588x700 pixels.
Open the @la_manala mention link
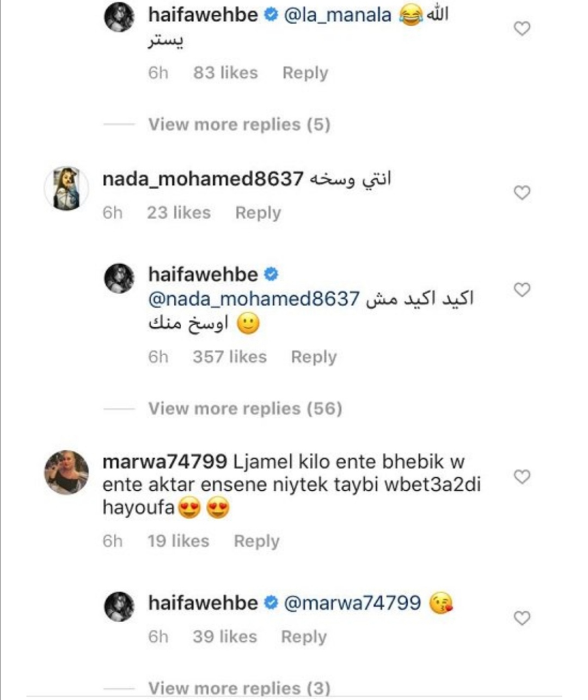point(338,15)
